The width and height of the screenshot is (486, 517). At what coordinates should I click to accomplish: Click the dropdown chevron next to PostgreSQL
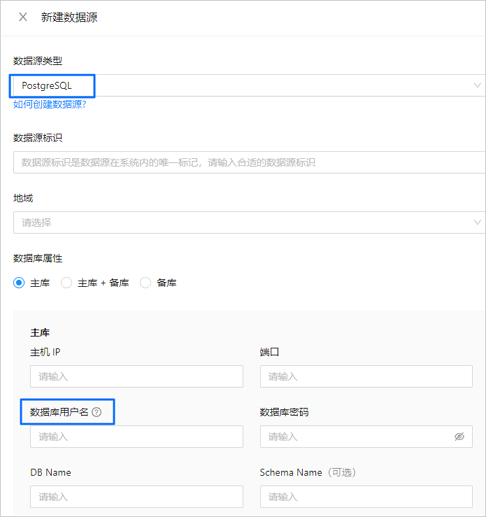(x=477, y=85)
